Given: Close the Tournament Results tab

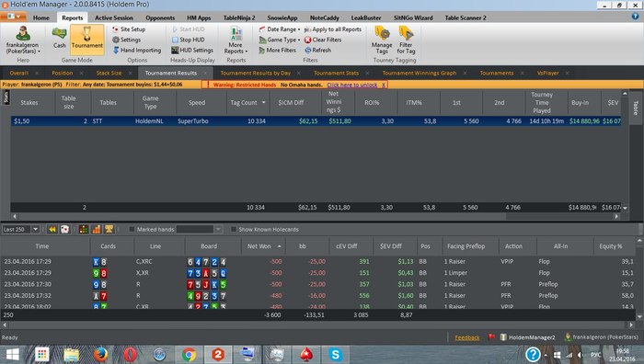Looking at the screenshot, I should 205,73.
